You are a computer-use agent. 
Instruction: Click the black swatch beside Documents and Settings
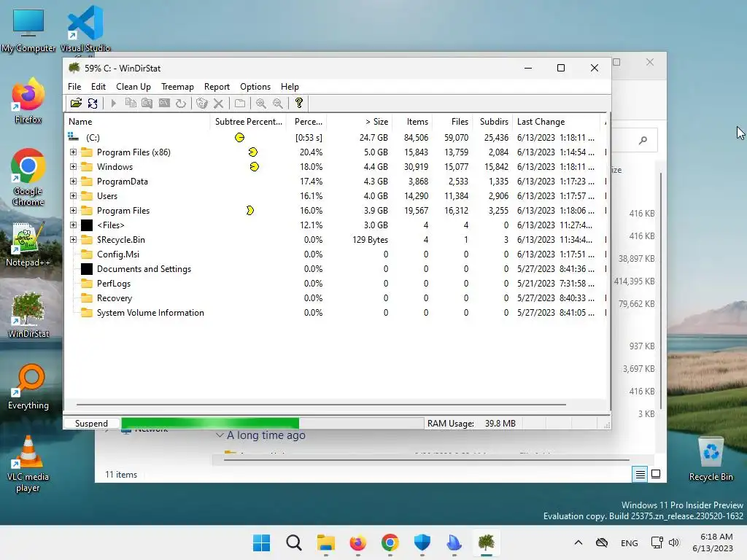(x=87, y=268)
